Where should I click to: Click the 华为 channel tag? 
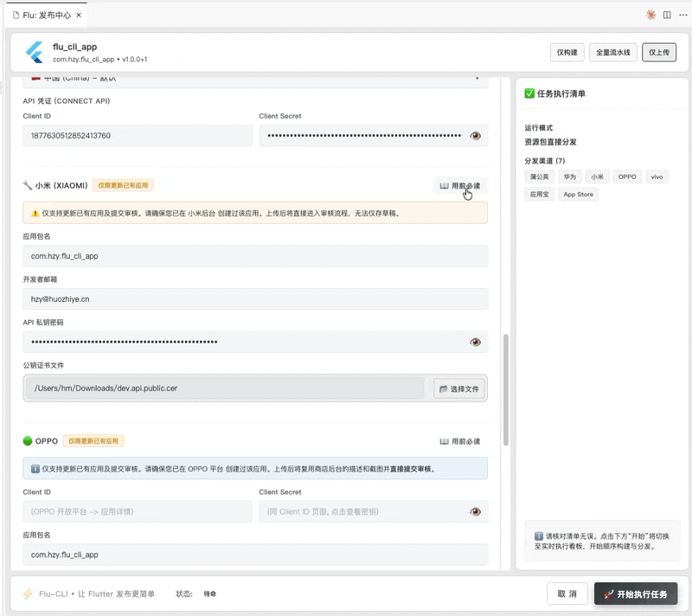click(570, 177)
